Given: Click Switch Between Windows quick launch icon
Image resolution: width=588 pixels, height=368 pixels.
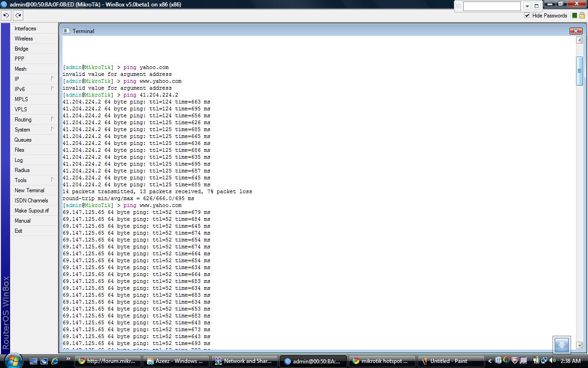Looking at the screenshot, I should click(x=44, y=361).
